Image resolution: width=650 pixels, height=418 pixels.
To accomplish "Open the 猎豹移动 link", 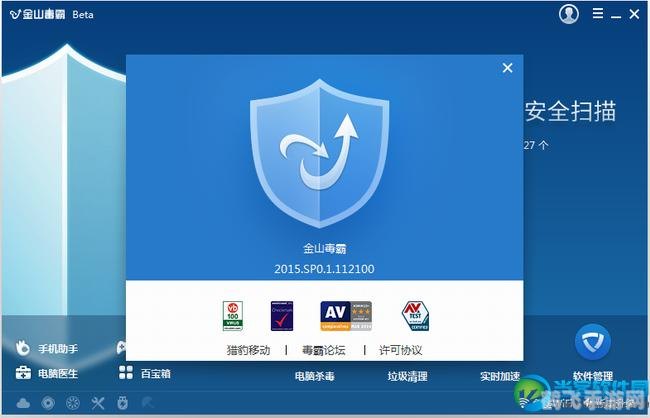I will point(248,350).
